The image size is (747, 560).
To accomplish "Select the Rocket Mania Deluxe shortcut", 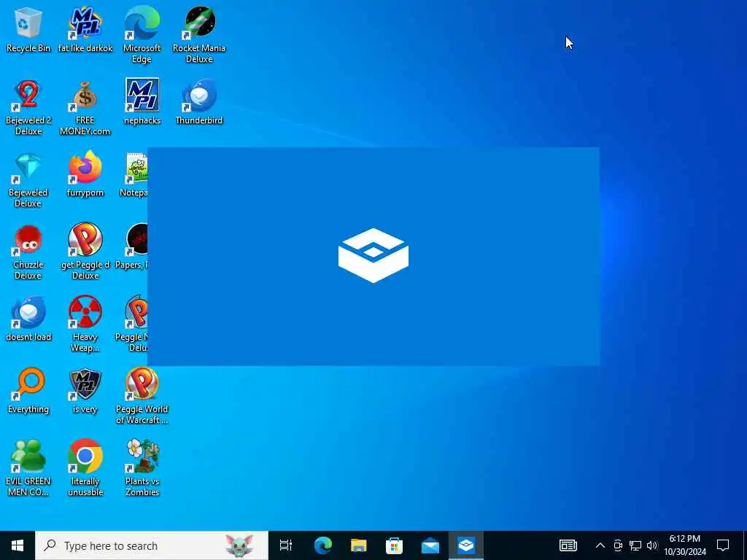I will pos(199,35).
